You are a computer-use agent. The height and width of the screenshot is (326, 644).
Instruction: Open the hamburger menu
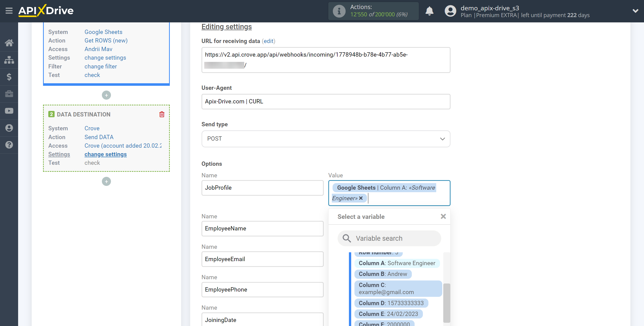(9, 11)
